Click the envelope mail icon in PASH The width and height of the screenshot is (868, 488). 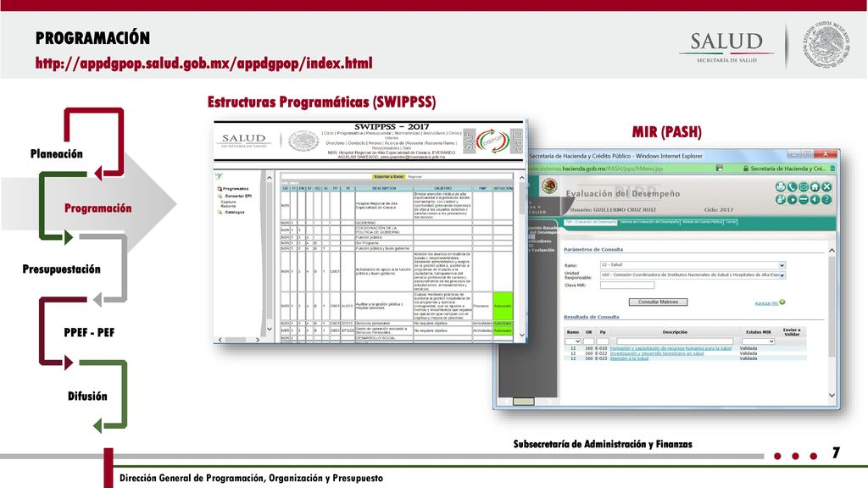804,187
